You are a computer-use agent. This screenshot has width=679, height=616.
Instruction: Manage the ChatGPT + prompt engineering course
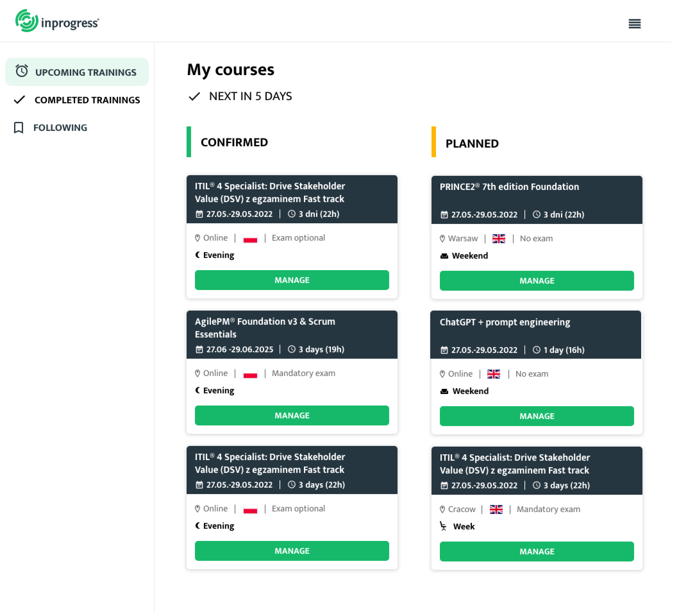click(x=537, y=416)
